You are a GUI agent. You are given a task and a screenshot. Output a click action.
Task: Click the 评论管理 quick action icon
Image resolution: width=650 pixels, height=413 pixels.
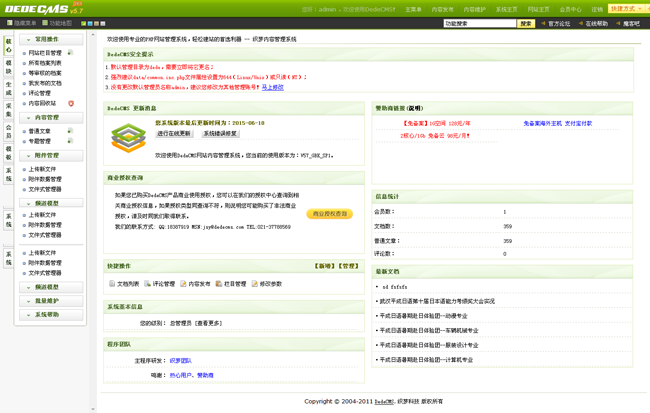(x=148, y=284)
